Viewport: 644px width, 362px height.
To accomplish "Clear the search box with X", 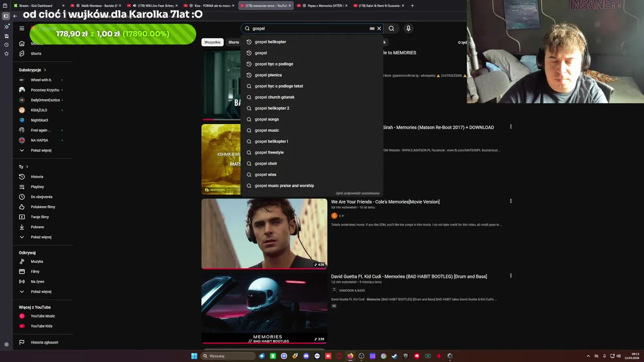I will point(379,28).
